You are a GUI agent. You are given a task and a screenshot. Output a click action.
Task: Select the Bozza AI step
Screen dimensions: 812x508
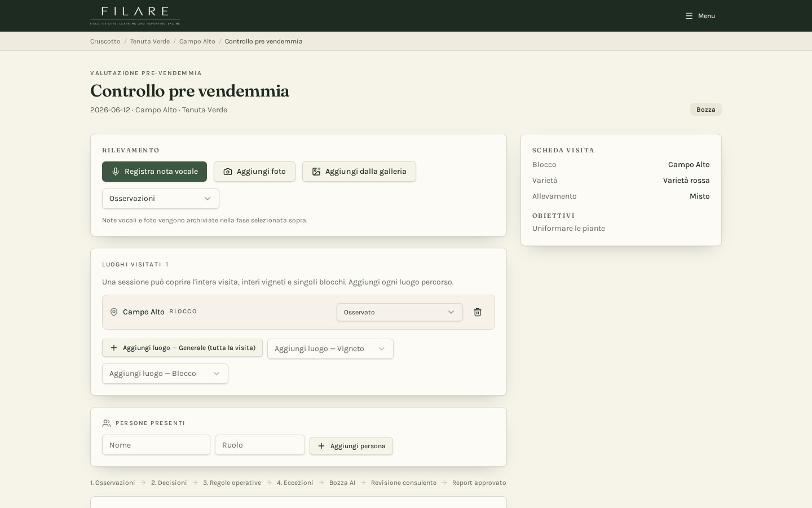pyautogui.click(x=342, y=483)
